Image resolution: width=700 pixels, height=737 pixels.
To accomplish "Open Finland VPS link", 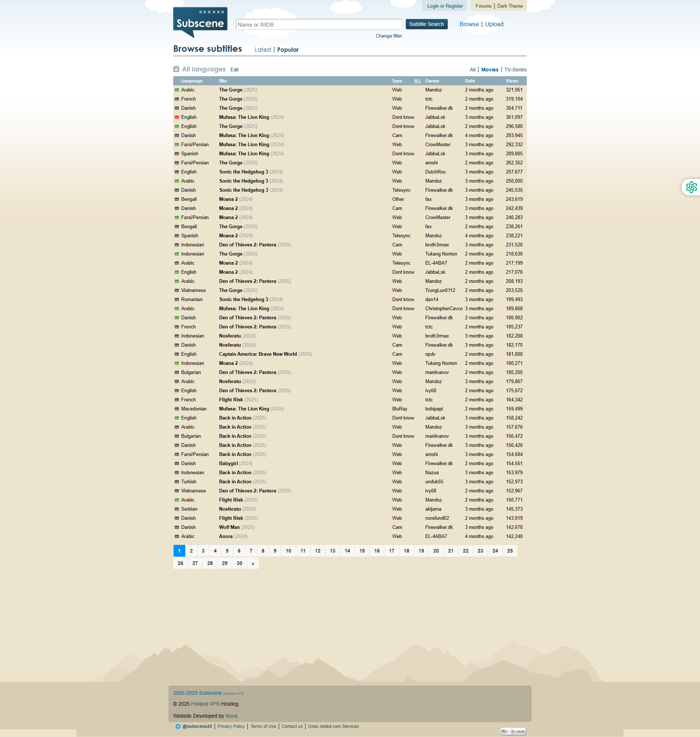I will (205, 704).
